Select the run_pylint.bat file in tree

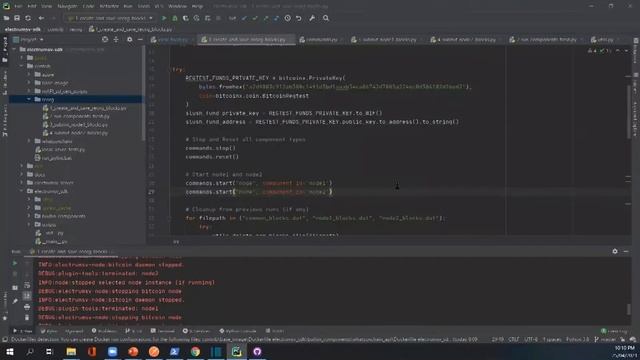coord(53,158)
